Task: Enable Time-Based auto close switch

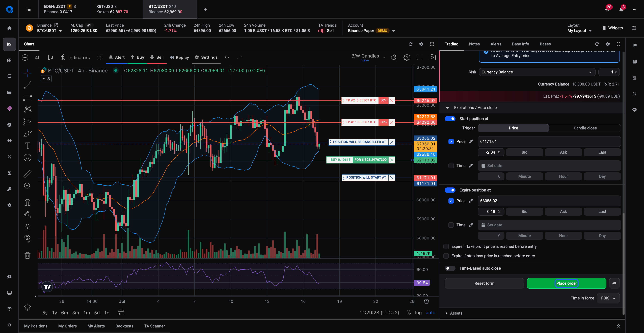Action: 450,268
